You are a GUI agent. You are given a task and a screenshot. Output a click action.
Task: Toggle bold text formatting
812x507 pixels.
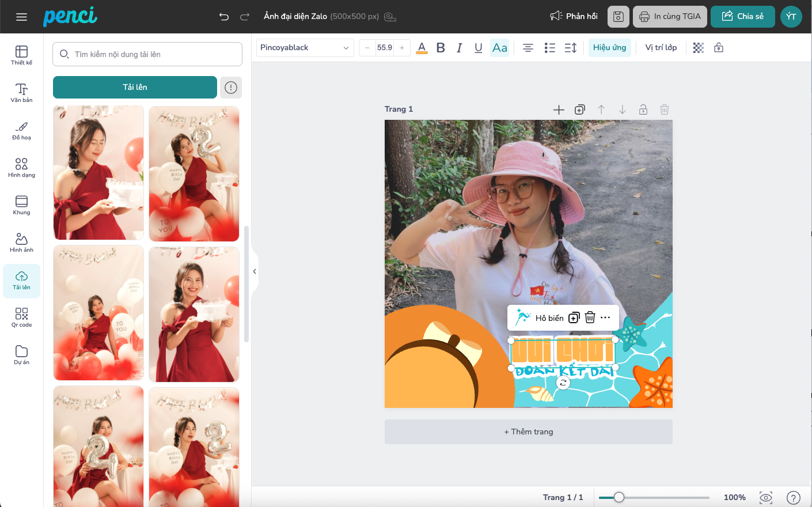(x=441, y=48)
